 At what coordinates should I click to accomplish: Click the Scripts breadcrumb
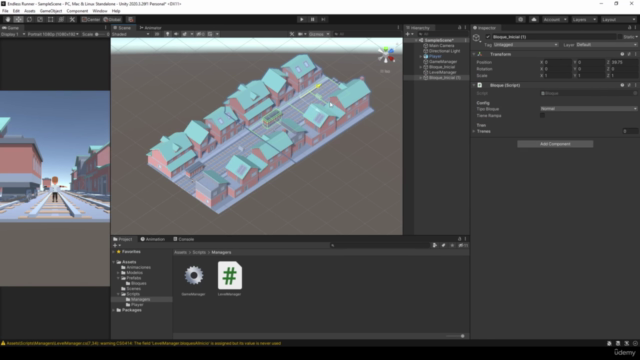[199, 252]
